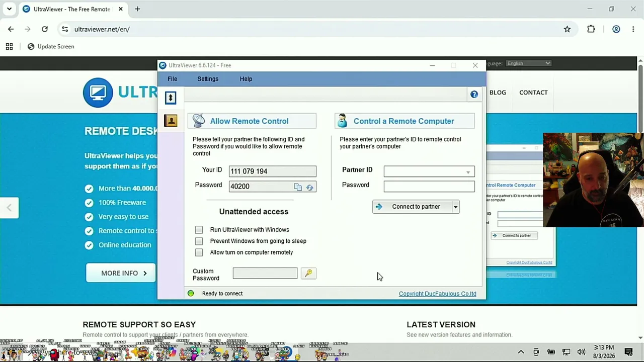Open the apps grid in bookmarks bar
Screen dimensions: 644x362
9,46
